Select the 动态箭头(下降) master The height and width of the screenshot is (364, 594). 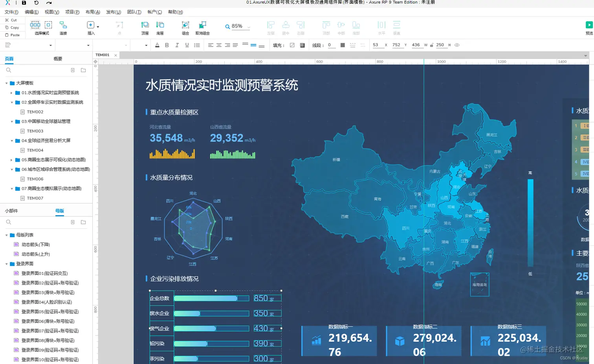point(35,245)
